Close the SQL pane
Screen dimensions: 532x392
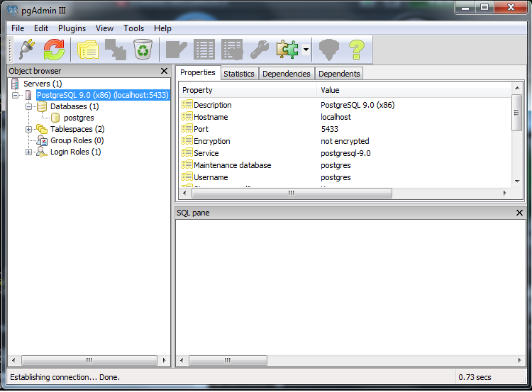pyautogui.click(x=519, y=213)
